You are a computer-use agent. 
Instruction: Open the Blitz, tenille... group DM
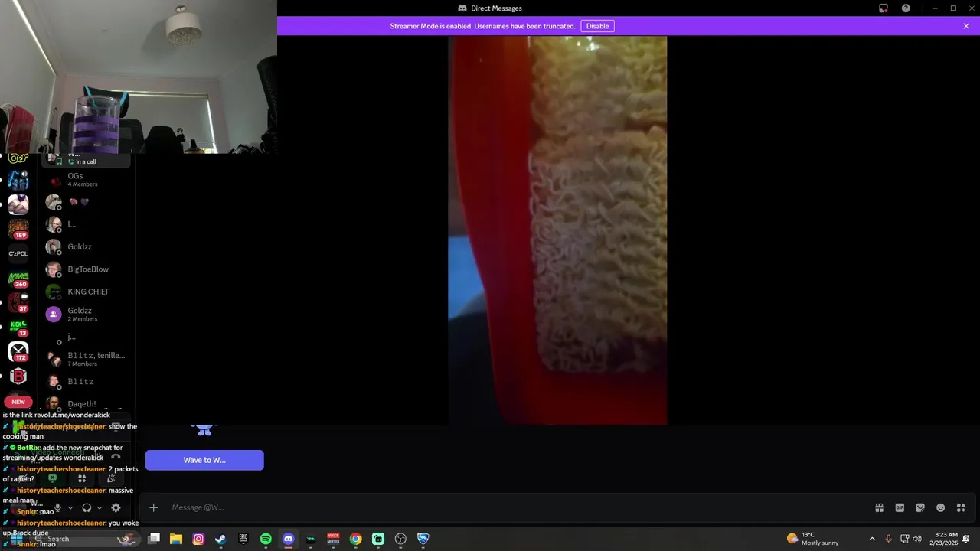(87, 359)
